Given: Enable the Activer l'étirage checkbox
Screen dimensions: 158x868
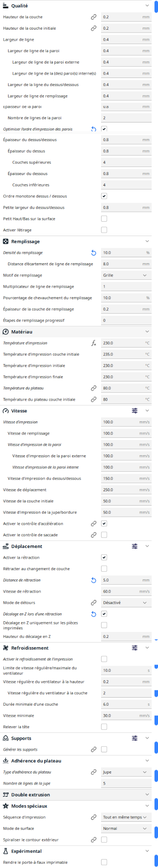Looking at the screenshot, I should click(104, 230).
